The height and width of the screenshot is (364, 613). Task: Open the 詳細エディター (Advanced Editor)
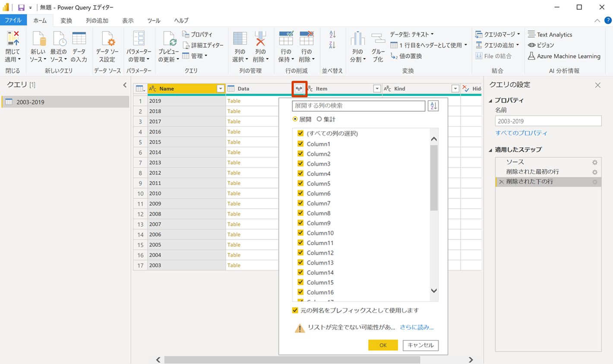pos(203,45)
